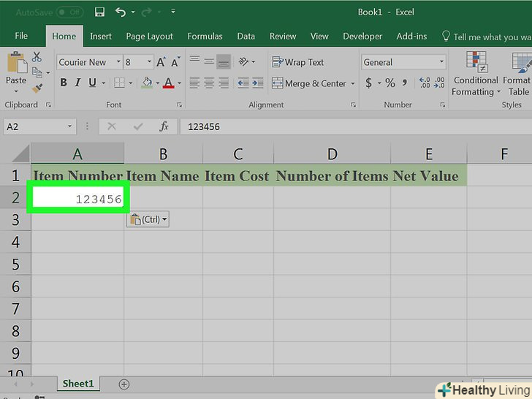The width and height of the screenshot is (532, 399).
Task: Switch to the Page Layout tab
Action: pyautogui.click(x=150, y=36)
